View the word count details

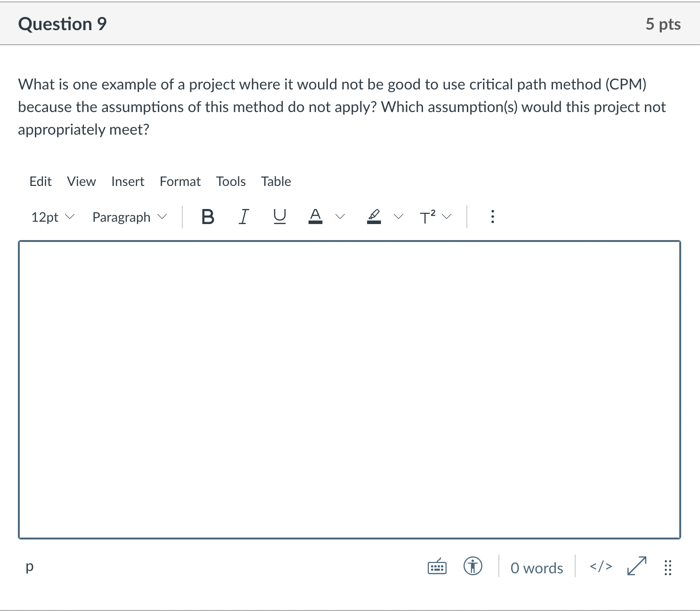pos(536,568)
